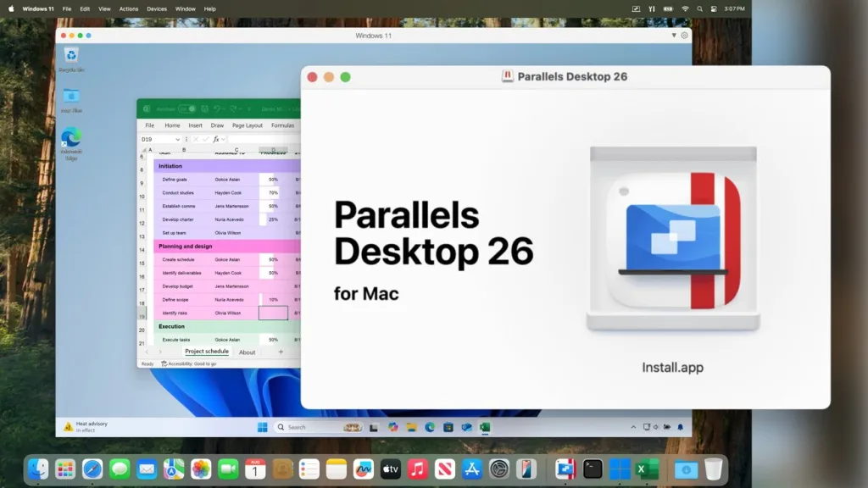Click the Accessibility checker in Excel's status bar
The height and width of the screenshot is (488, 868).
click(x=190, y=363)
